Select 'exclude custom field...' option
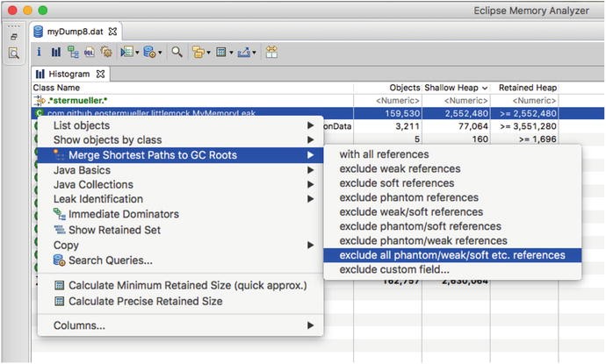This screenshot has width=606, height=364. coord(452,269)
